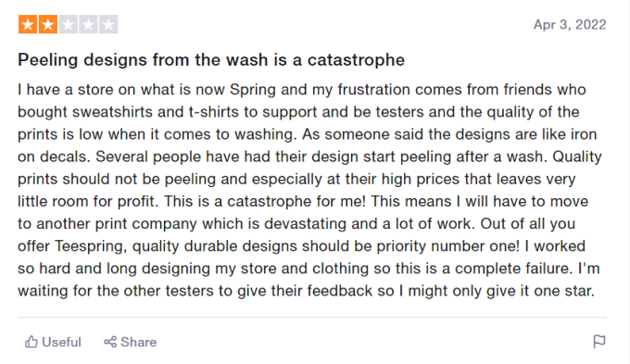630x364 pixels.
Task: Click the Share label text
Action: tap(139, 342)
